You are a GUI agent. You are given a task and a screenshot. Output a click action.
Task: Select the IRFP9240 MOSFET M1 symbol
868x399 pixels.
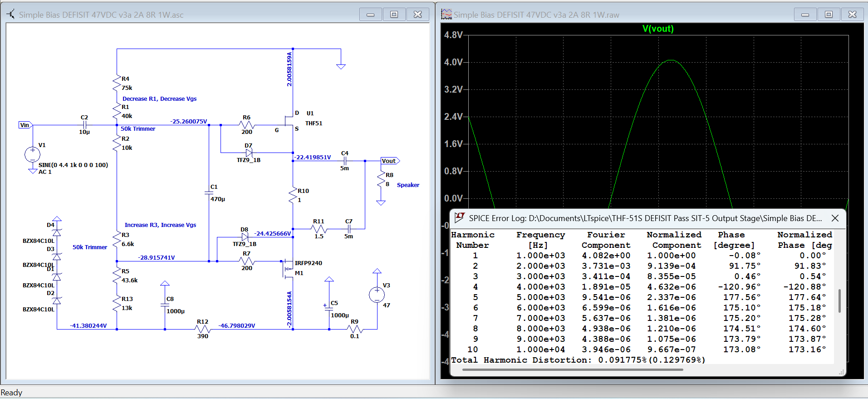[288, 269]
